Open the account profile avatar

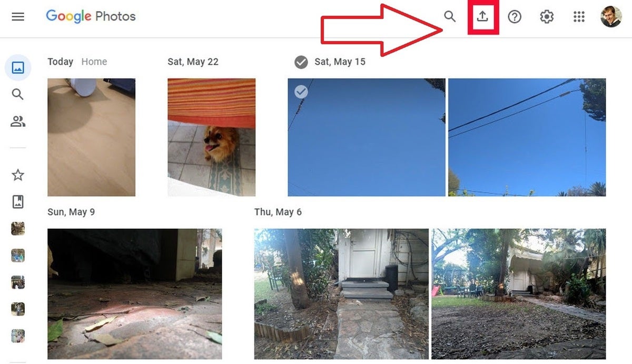pyautogui.click(x=611, y=17)
